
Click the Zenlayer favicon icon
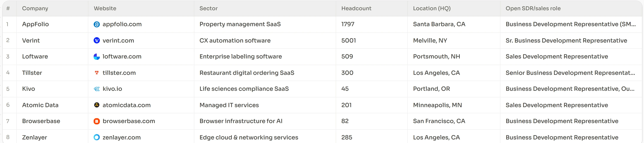(97, 137)
